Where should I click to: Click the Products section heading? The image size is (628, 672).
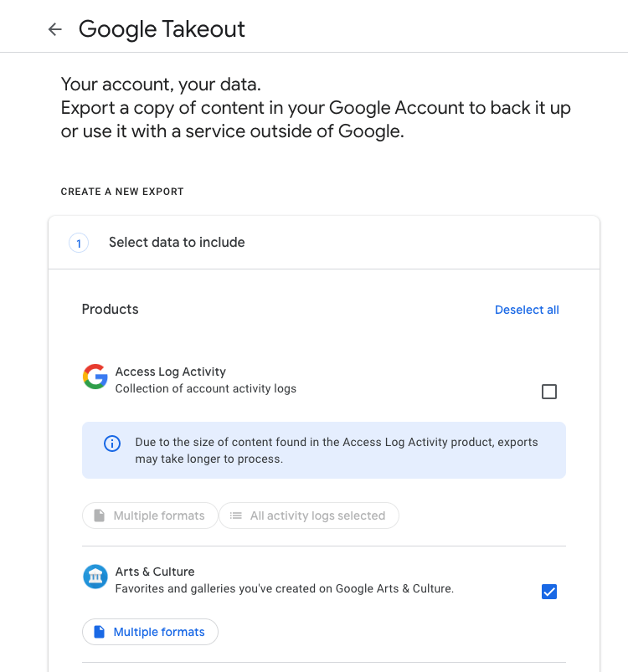pyautogui.click(x=111, y=309)
